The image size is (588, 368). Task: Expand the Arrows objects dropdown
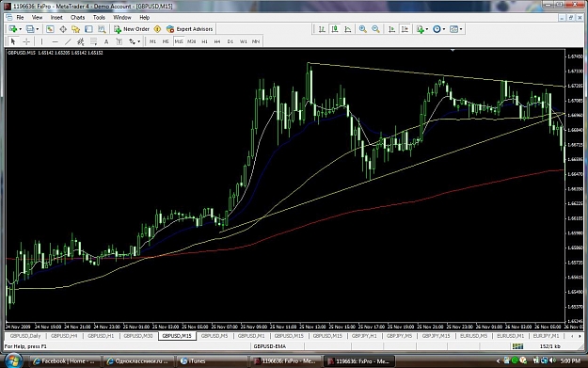(x=138, y=41)
